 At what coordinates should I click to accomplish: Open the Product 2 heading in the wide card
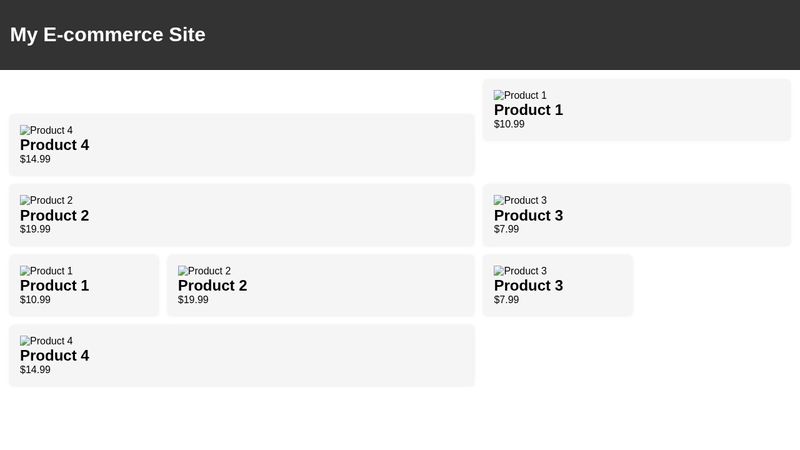tap(54, 215)
